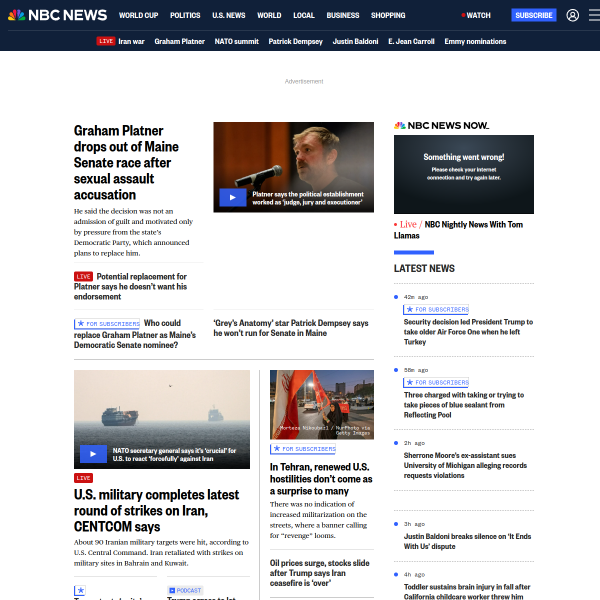
Task: Click the Watch link
Action: click(x=476, y=15)
